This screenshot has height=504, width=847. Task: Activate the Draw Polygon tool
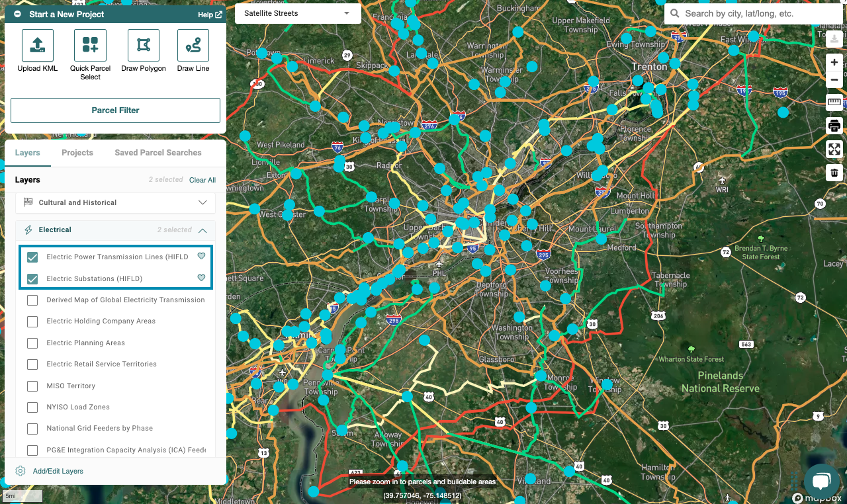coord(144,45)
